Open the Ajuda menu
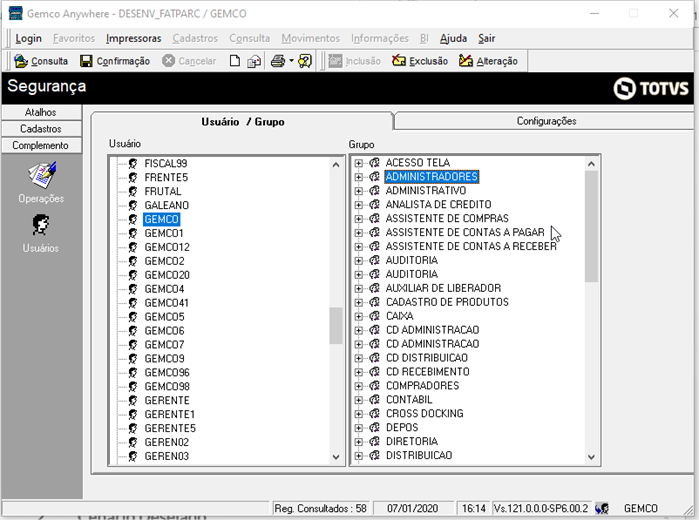 coord(453,38)
